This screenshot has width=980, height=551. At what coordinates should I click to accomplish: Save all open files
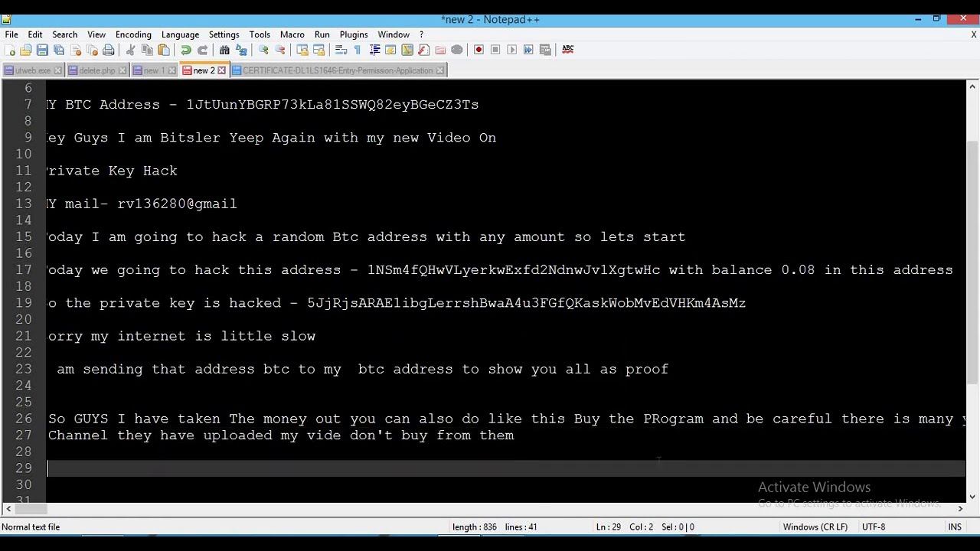[x=59, y=50]
